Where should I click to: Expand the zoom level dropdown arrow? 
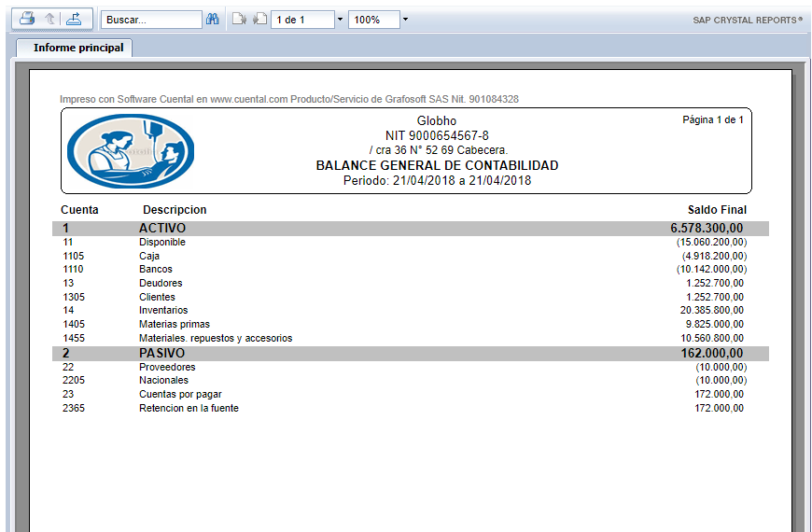point(406,20)
